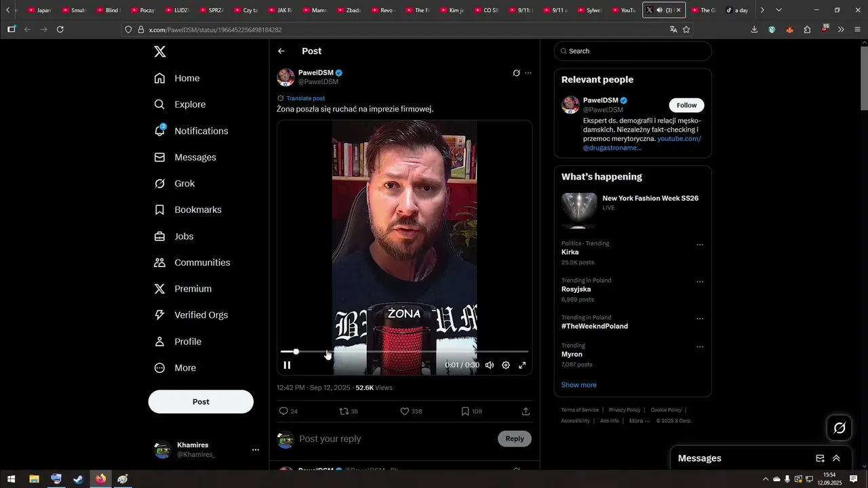
Task: Switch to 'a day' TikTok tab
Action: click(x=737, y=10)
